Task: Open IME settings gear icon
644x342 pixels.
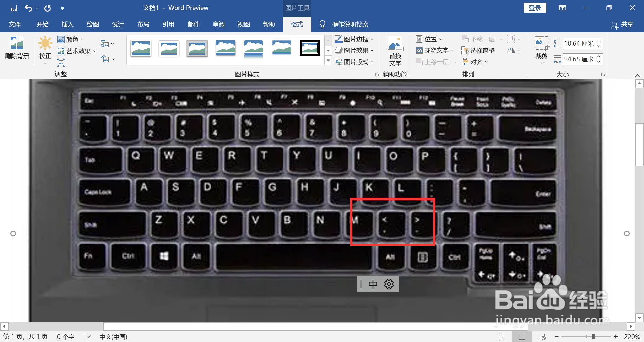Action: point(389,284)
